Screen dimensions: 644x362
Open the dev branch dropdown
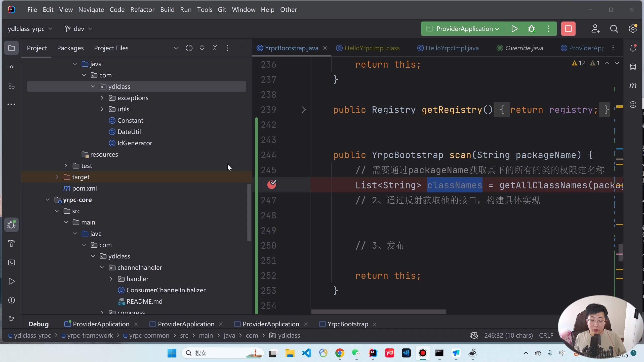pos(78,29)
